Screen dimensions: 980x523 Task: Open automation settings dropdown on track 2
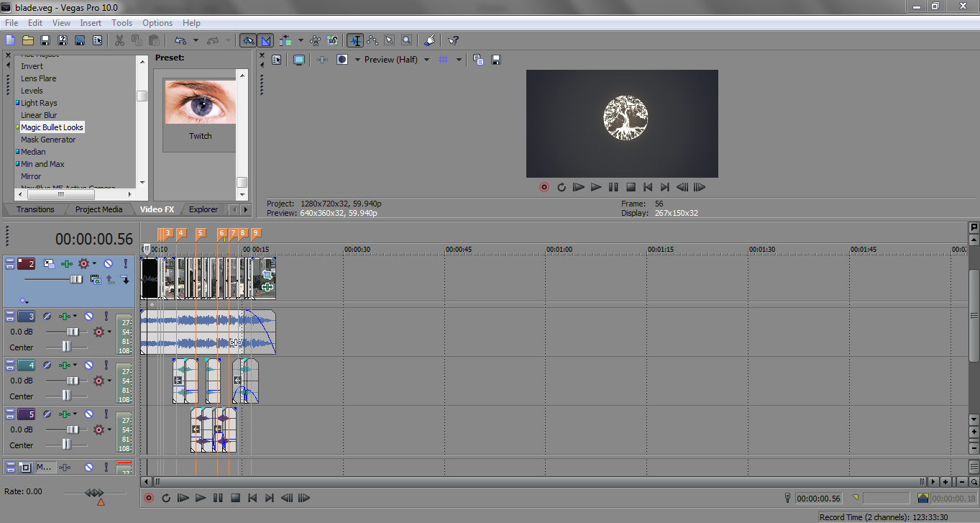[x=94, y=264]
